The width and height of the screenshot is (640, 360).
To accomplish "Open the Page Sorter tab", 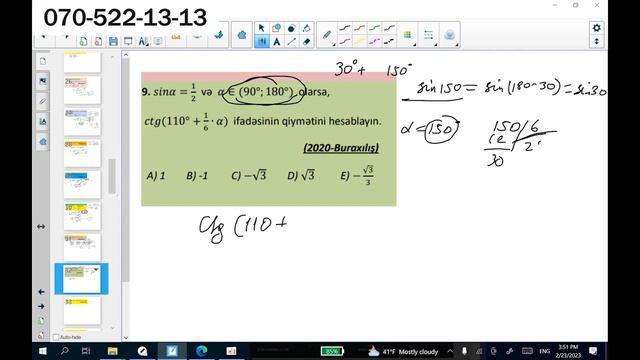I will click(43, 61).
